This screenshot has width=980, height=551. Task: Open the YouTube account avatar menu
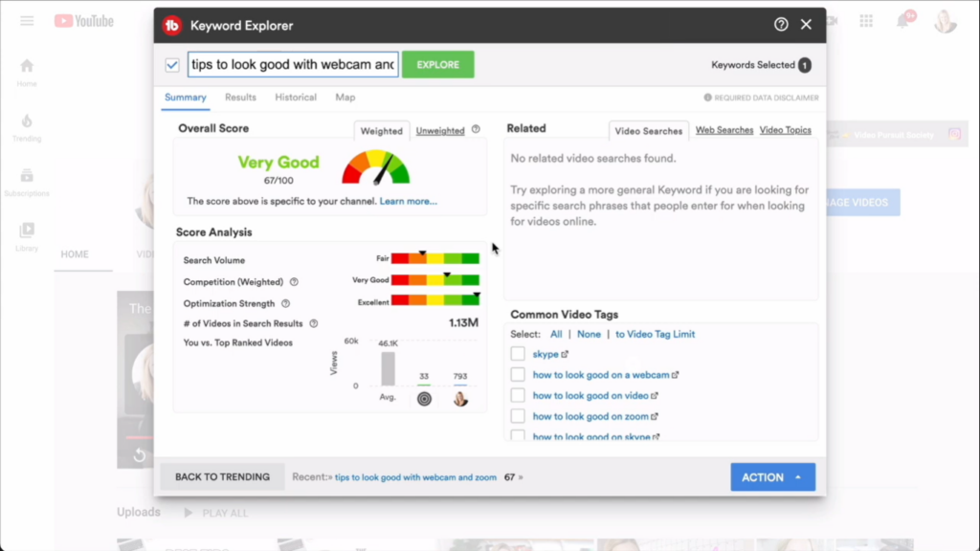945,21
